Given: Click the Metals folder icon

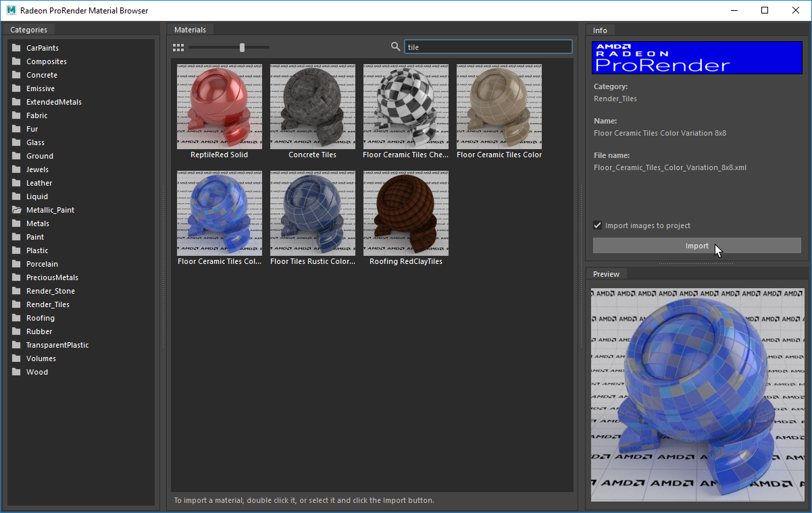Looking at the screenshot, I should coord(16,223).
